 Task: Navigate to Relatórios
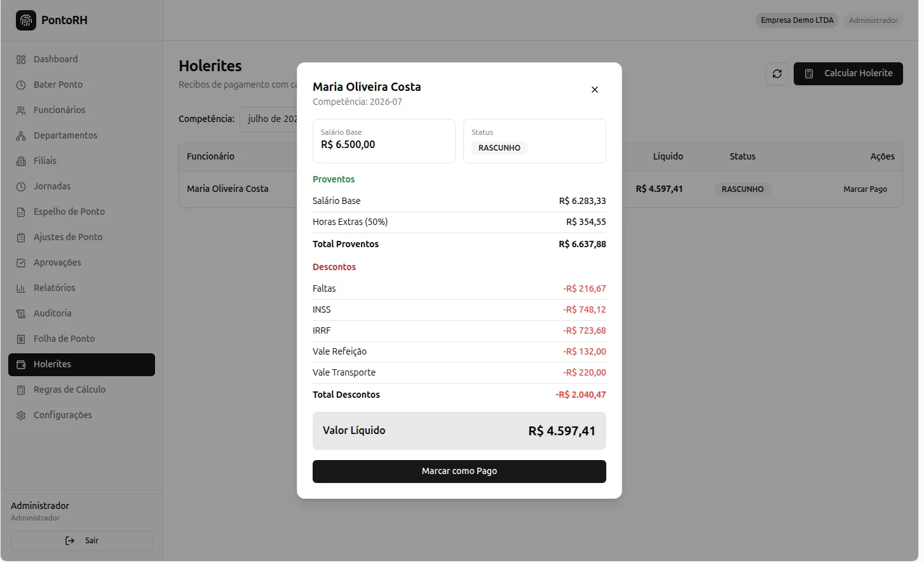click(81, 288)
